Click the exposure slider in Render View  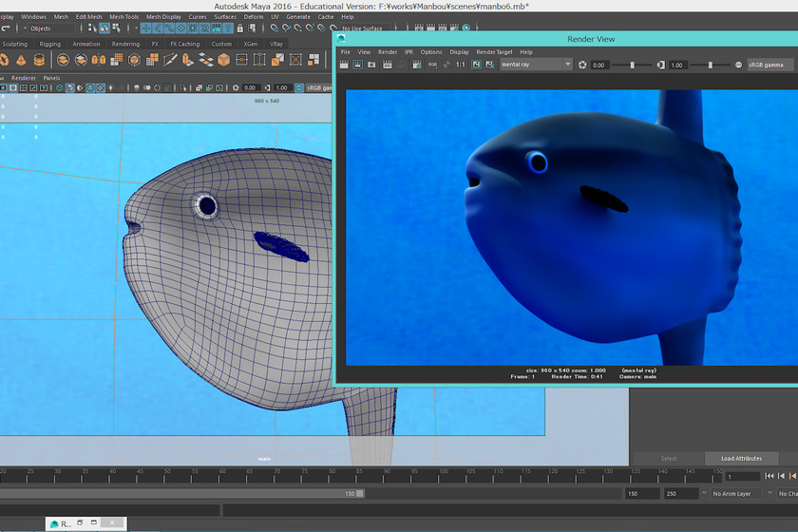(x=635, y=65)
